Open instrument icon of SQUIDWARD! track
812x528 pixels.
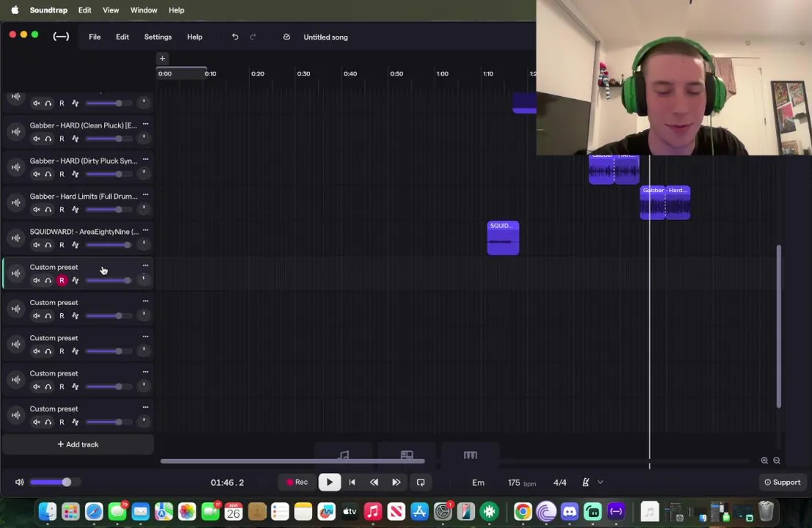(x=16, y=238)
